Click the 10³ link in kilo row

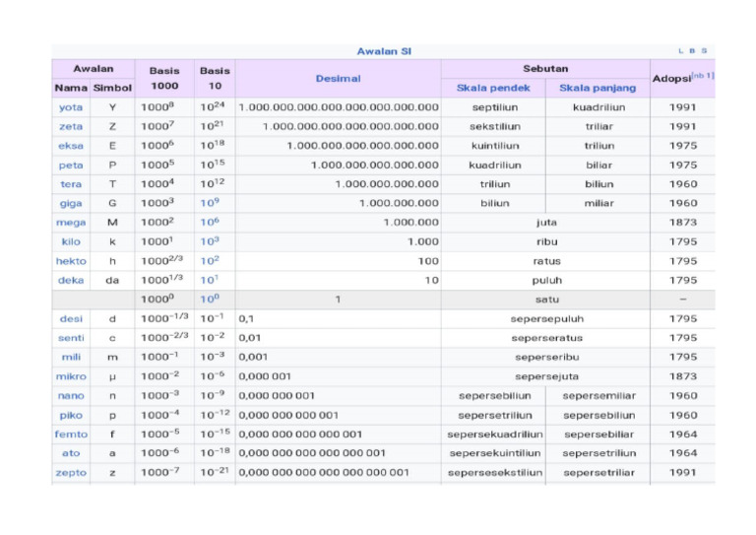click(x=210, y=241)
